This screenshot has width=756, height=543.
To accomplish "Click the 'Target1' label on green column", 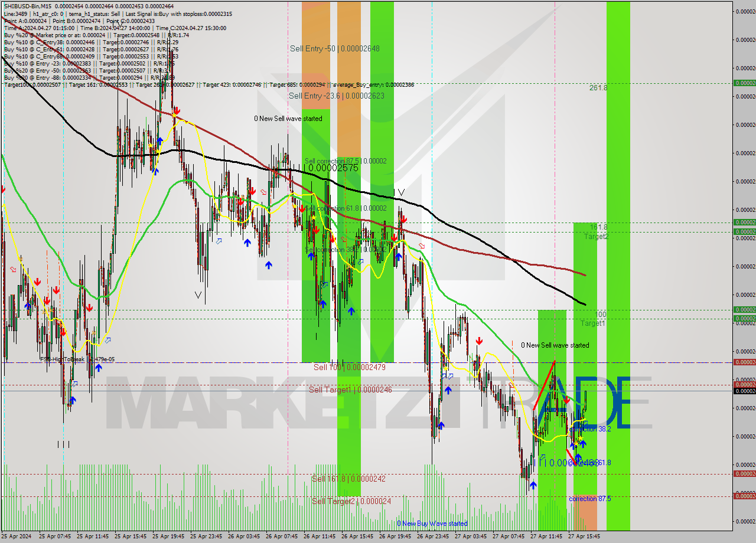I will point(592,323).
